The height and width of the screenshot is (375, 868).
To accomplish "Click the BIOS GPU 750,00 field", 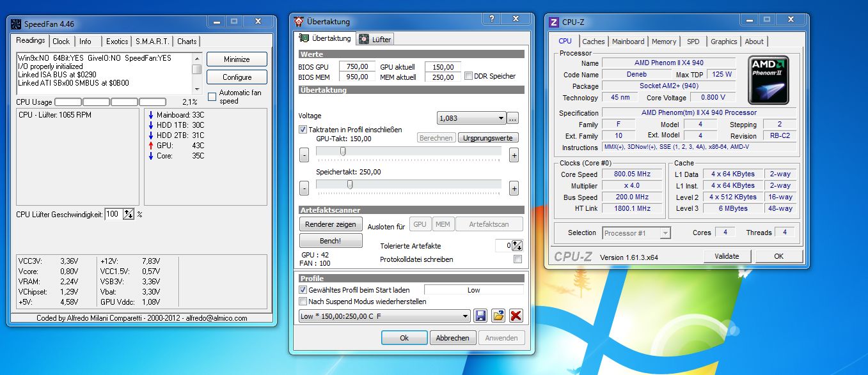I will tap(357, 66).
